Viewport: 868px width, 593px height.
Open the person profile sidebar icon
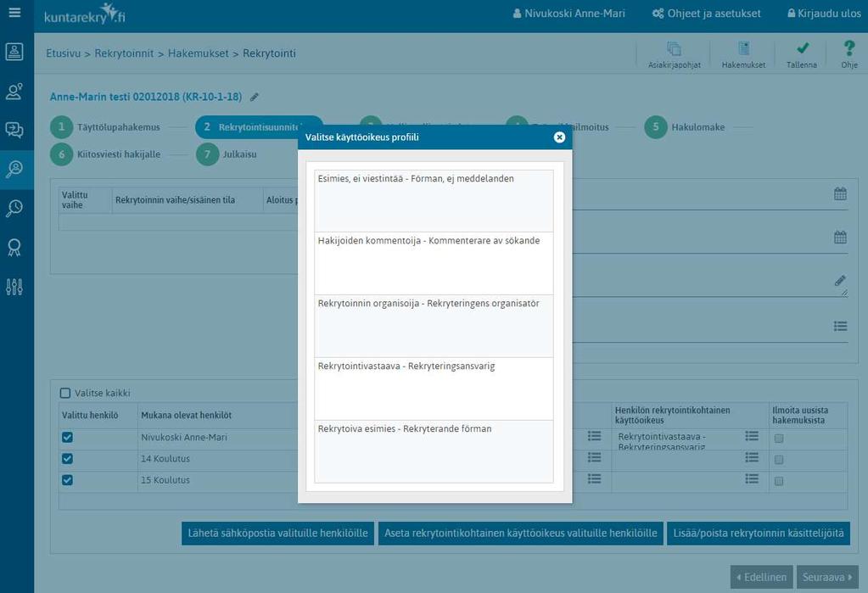click(x=14, y=52)
